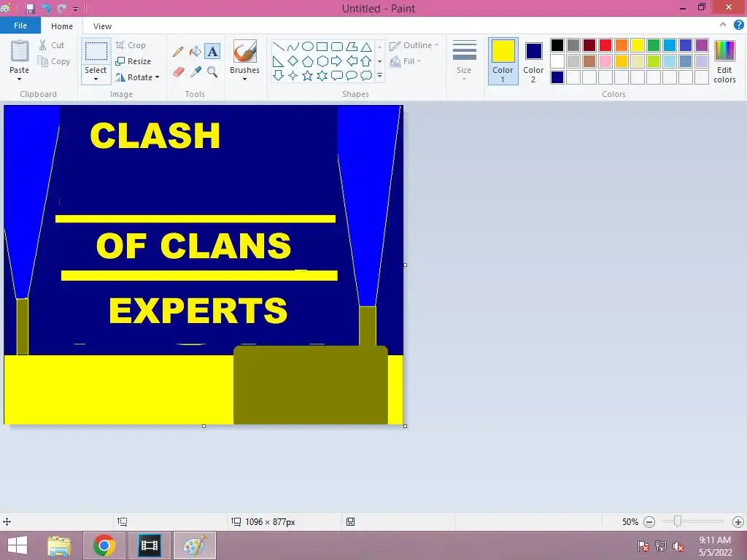Choose the Cloud callout shape
Screen dimensions: 747x560
366,75
